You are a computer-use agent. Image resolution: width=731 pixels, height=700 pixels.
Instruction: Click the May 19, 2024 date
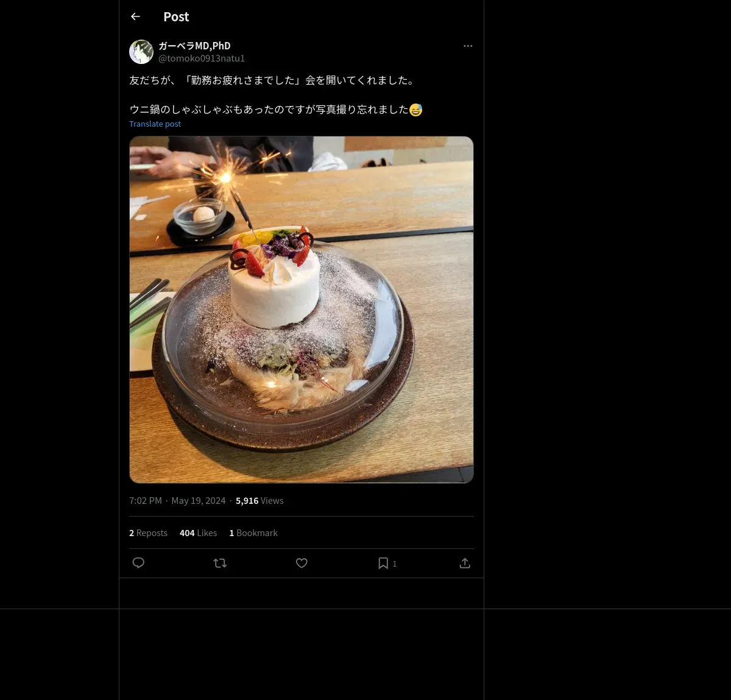point(199,501)
